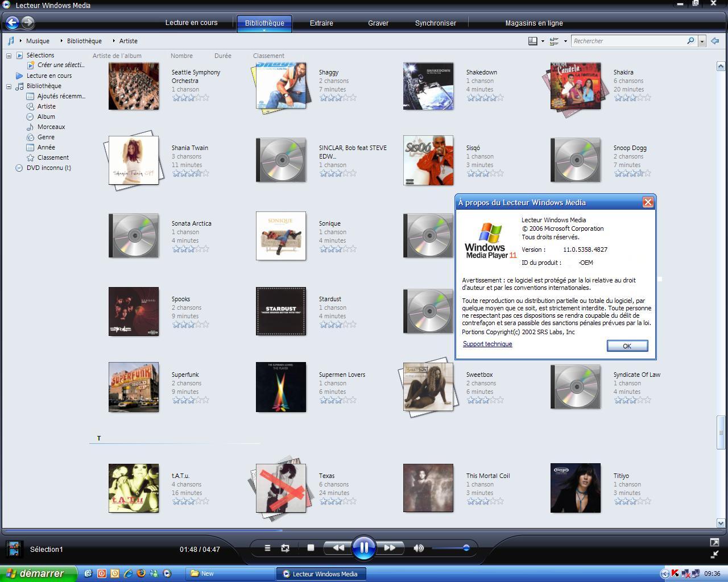Toggle shuffle mode in playback controls
This screenshot has width=728, height=582.
tap(267, 548)
